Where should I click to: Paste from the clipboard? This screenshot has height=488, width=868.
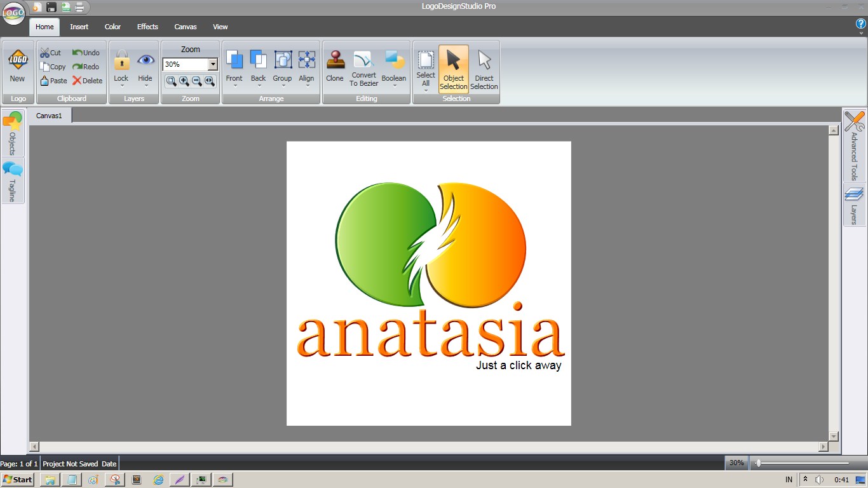tap(53, 81)
